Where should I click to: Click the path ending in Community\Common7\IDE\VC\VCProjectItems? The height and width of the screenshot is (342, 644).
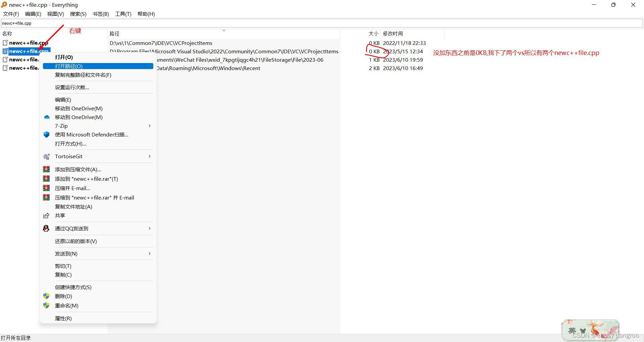224,51
